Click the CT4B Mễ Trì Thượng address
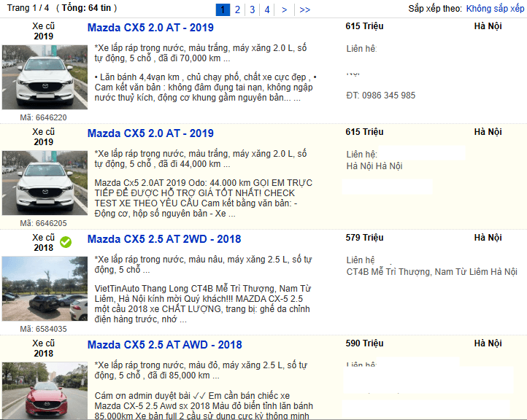Image resolution: width=527 pixels, height=420 pixels. click(x=431, y=271)
